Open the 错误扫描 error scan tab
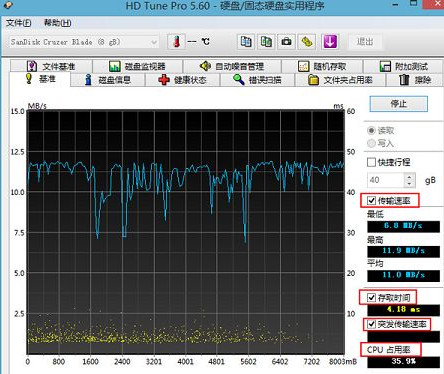This screenshot has height=374, width=444. point(257,80)
